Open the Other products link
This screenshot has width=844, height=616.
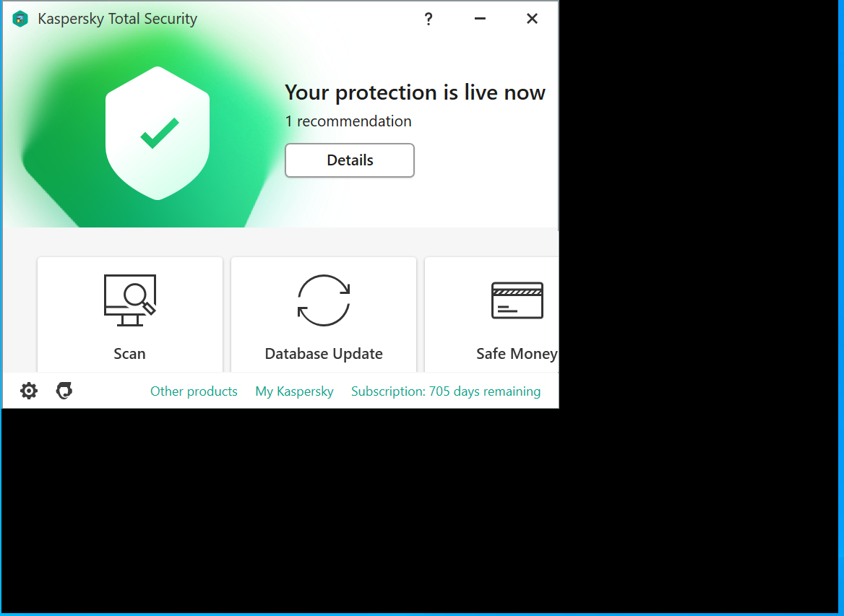coord(194,391)
